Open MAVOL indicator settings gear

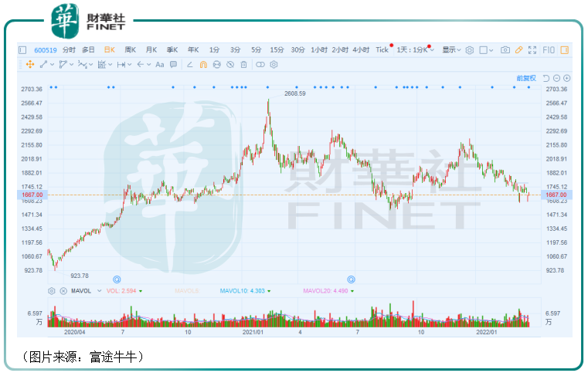coord(52,291)
